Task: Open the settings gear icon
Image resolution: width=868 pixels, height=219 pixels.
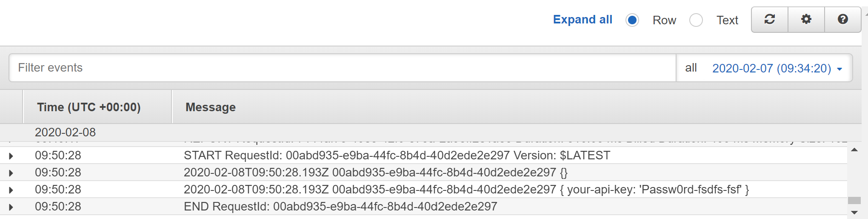Action: click(x=806, y=20)
